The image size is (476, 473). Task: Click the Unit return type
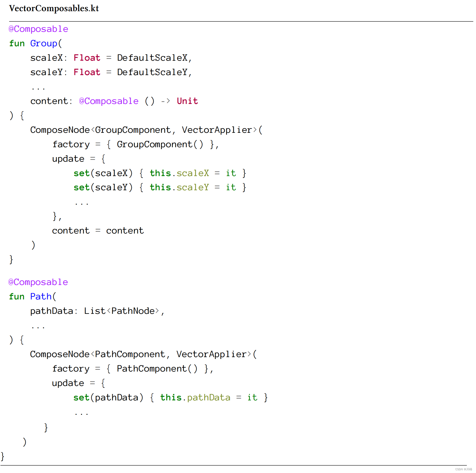pos(187,101)
